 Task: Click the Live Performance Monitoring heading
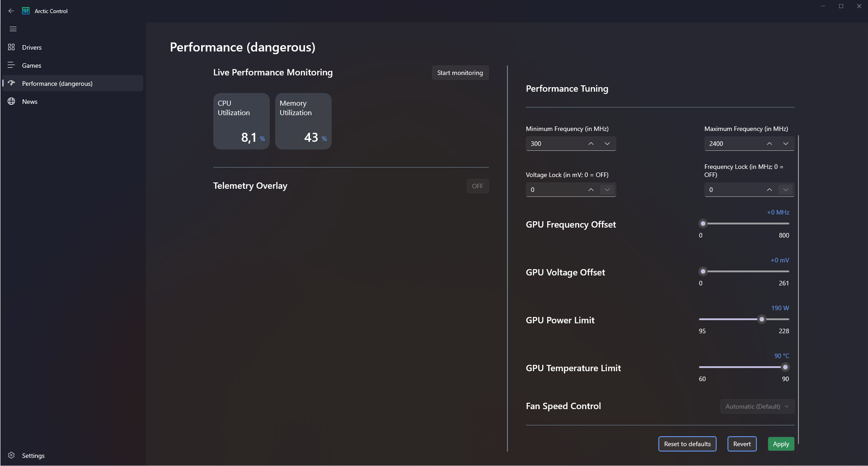pyautogui.click(x=273, y=72)
